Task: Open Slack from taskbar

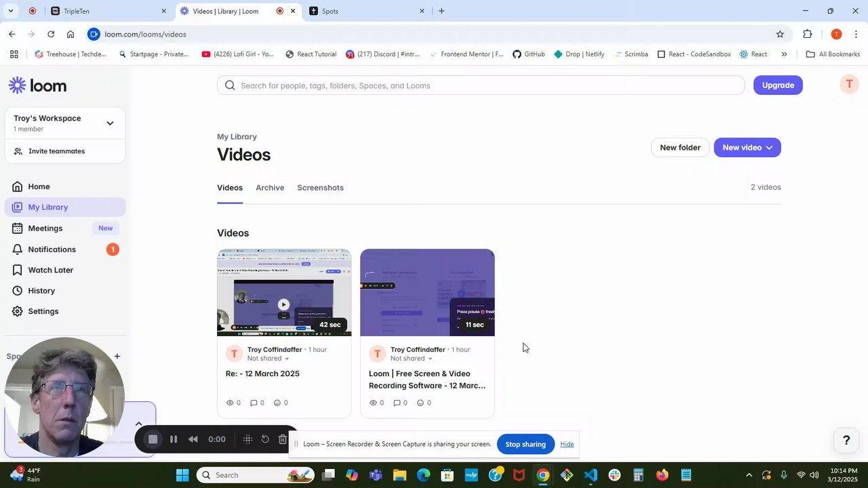Action: [614, 475]
